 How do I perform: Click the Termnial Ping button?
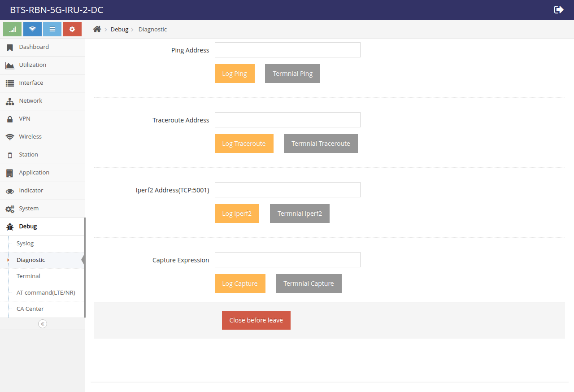pos(292,74)
